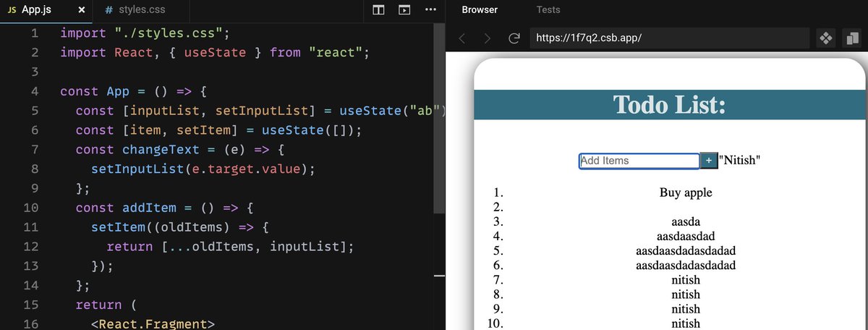The height and width of the screenshot is (330, 868).
Task: Focus the Add Items input field
Action: (639, 161)
